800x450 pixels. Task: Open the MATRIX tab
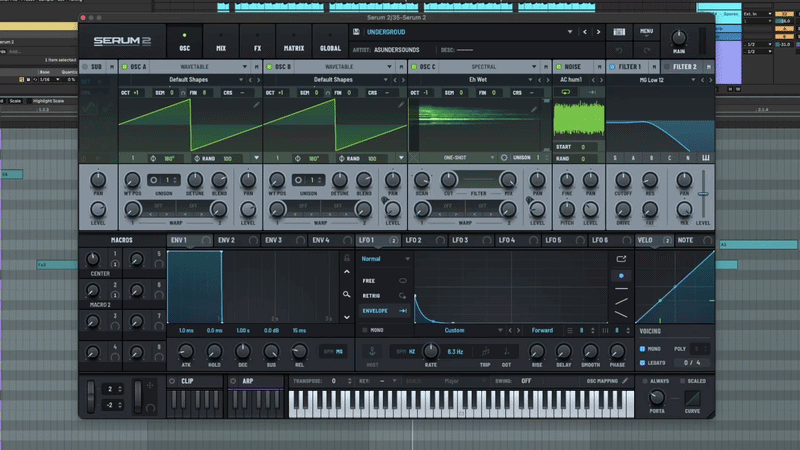click(294, 42)
